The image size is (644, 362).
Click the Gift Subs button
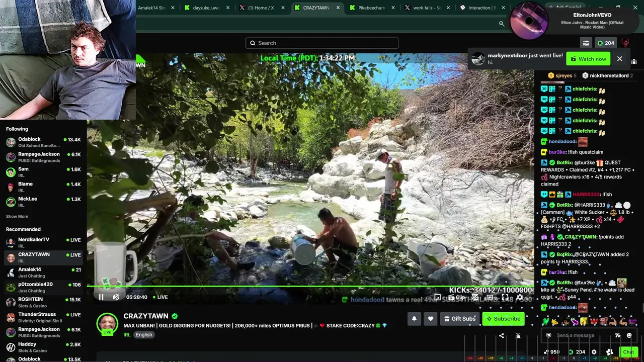(460, 319)
